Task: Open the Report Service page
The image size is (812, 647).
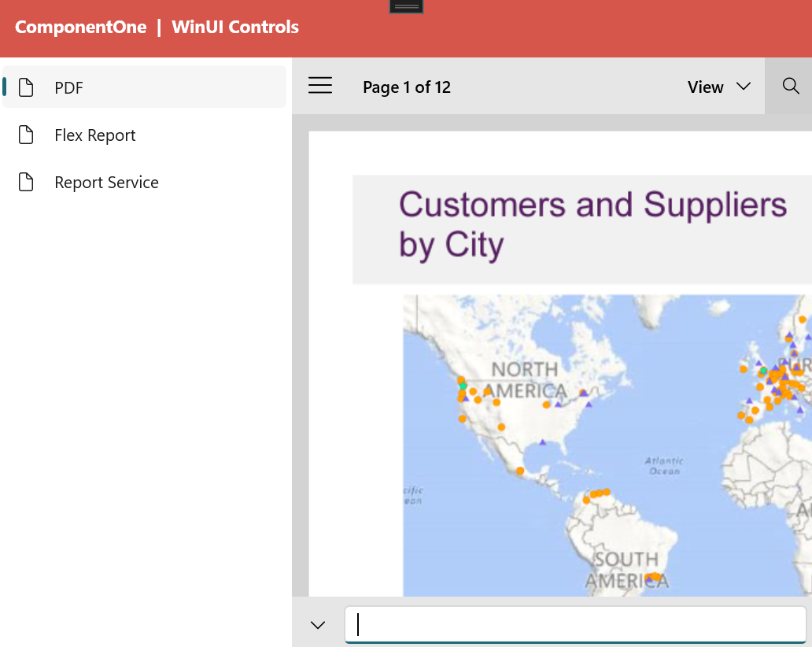Action: pos(106,183)
